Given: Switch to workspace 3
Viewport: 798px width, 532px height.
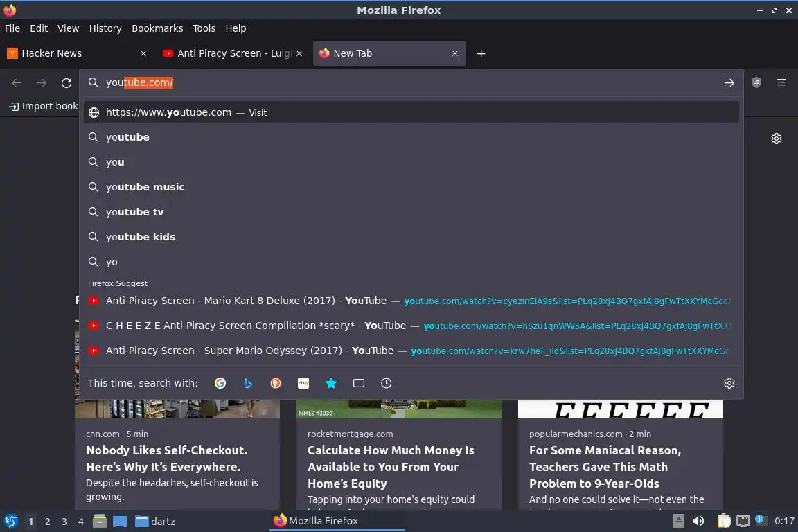Looking at the screenshot, I should (x=64, y=522).
